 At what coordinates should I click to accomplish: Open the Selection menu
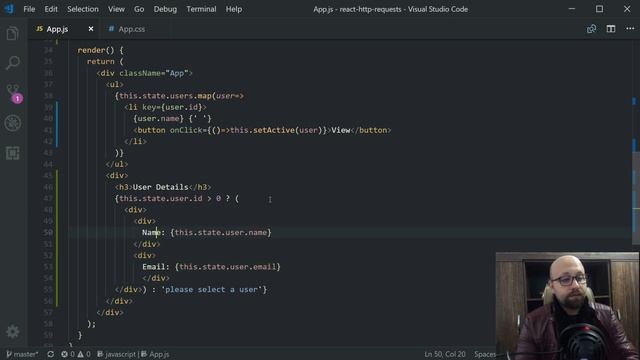click(83, 9)
